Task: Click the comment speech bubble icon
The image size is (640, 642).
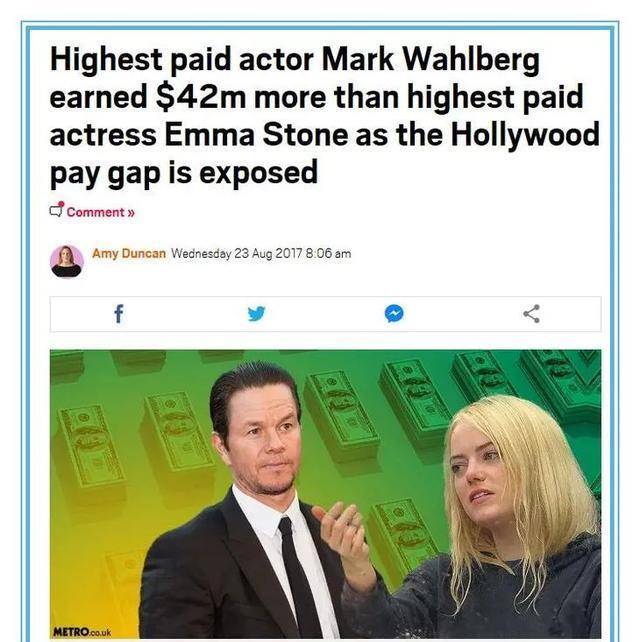Action: pyautogui.click(x=56, y=210)
